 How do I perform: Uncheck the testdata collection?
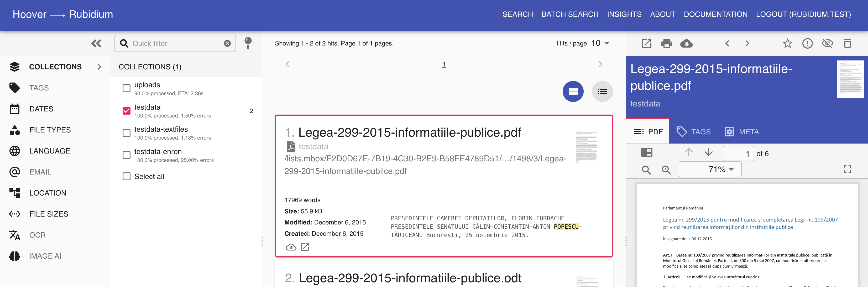pos(126,111)
